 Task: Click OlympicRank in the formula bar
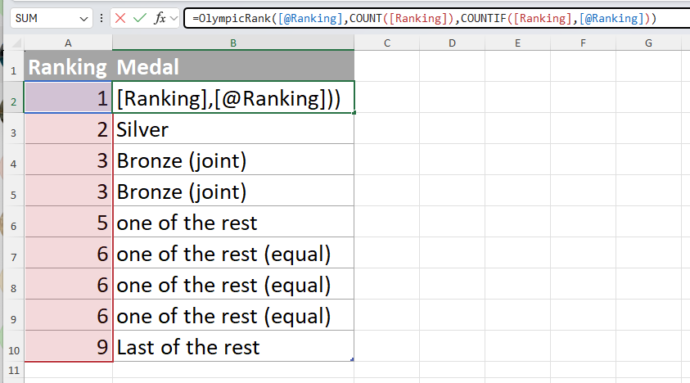234,18
